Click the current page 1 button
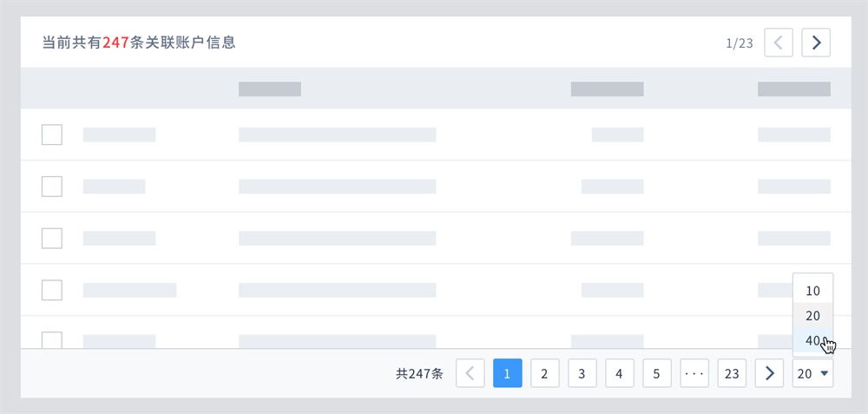Screen dimensions: 868x414 [x=507, y=373]
